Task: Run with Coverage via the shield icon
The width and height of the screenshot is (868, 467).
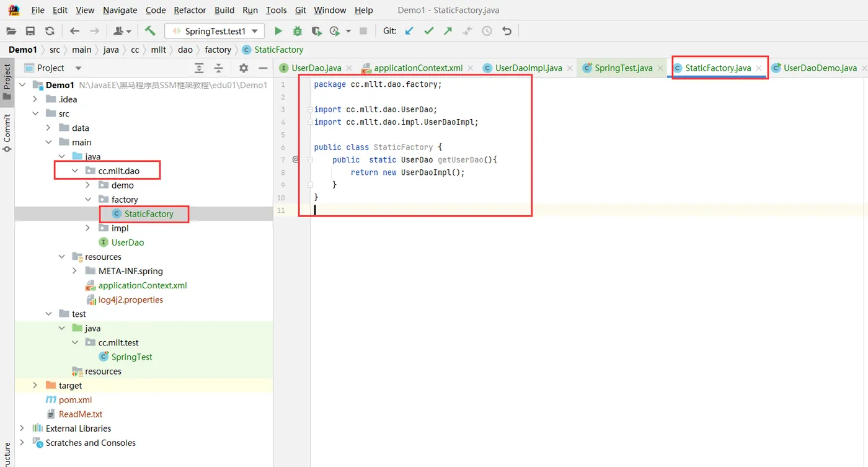Action: click(x=317, y=31)
